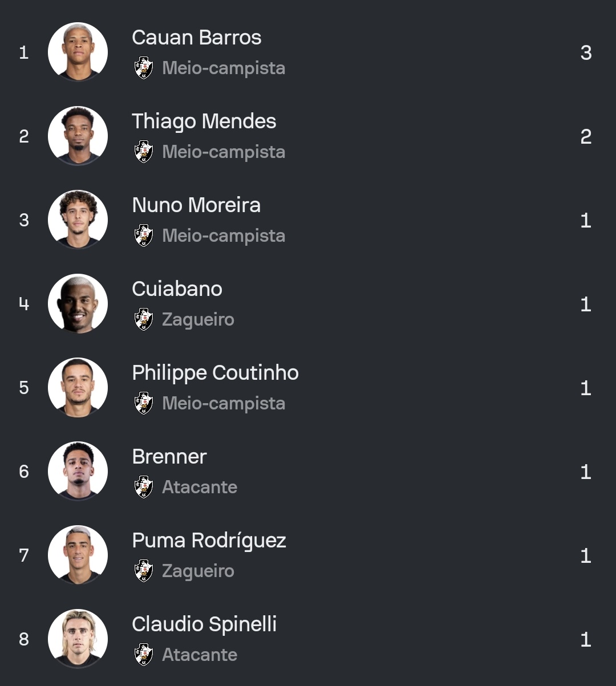Open Cauan Barros's player photo
The width and height of the screenshot is (616, 686).
pos(78,52)
